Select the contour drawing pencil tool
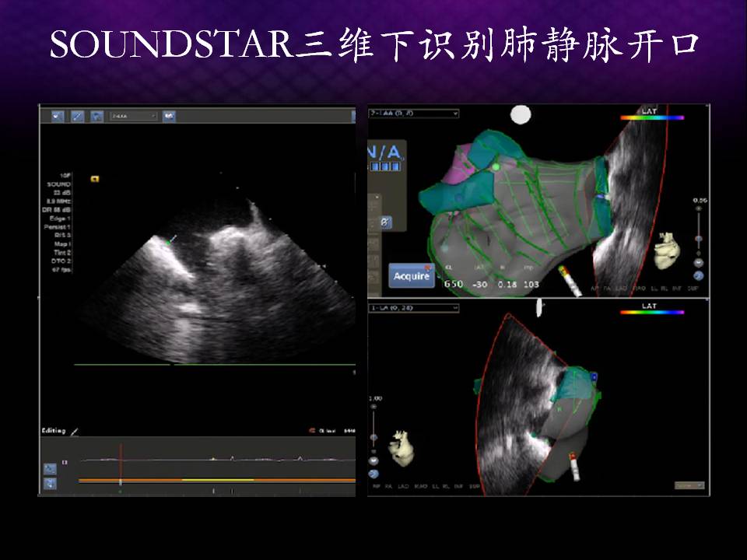This screenshot has width=747, height=560. coord(77,116)
